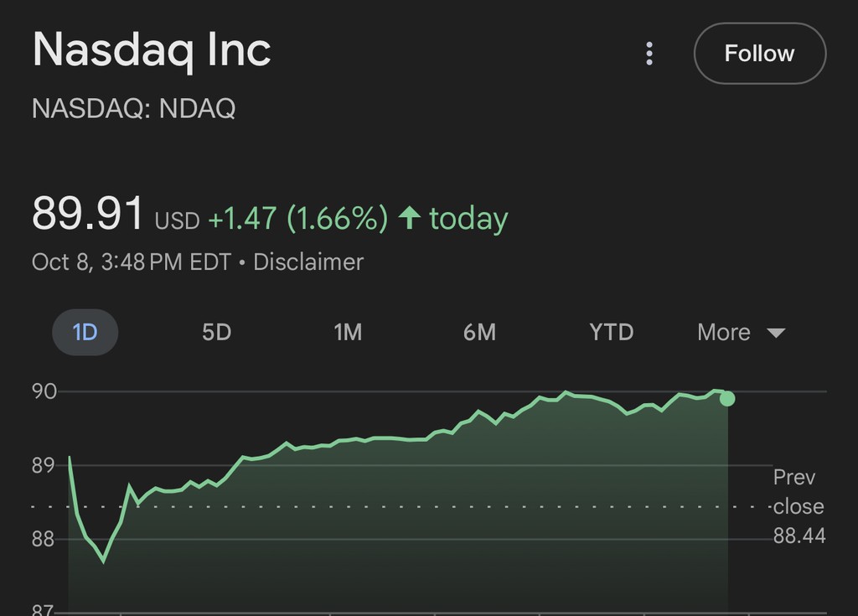Viewport: 858px width, 616px height.
Task: Click the Follow button
Action: click(x=759, y=54)
